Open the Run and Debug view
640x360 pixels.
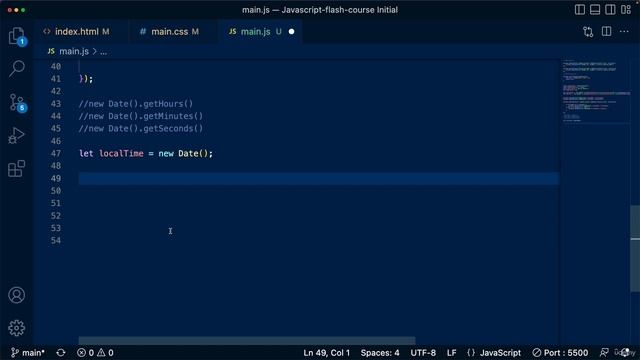[x=17, y=135]
